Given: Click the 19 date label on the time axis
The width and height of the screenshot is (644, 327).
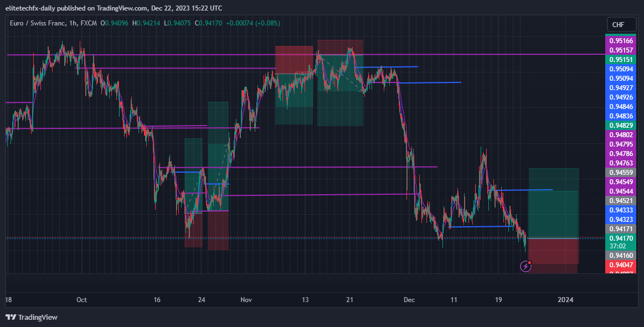Looking at the screenshot, I should coord(498,300).
